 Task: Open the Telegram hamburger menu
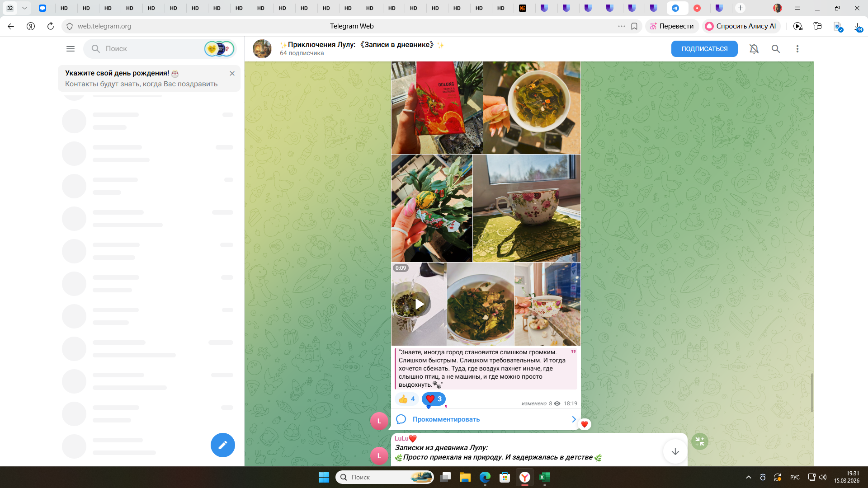click(71, 49)
